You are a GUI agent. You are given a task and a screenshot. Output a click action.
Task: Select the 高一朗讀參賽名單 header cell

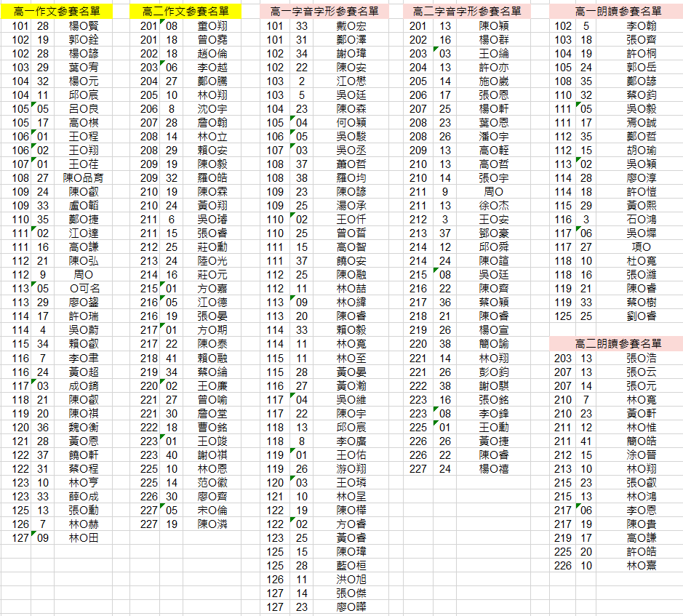618,12
